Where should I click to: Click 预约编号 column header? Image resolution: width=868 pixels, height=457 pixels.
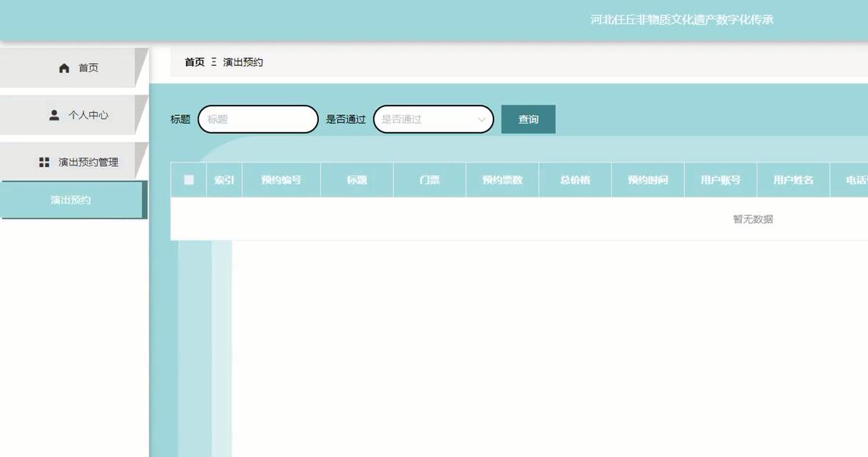click(x=282, y=180)
